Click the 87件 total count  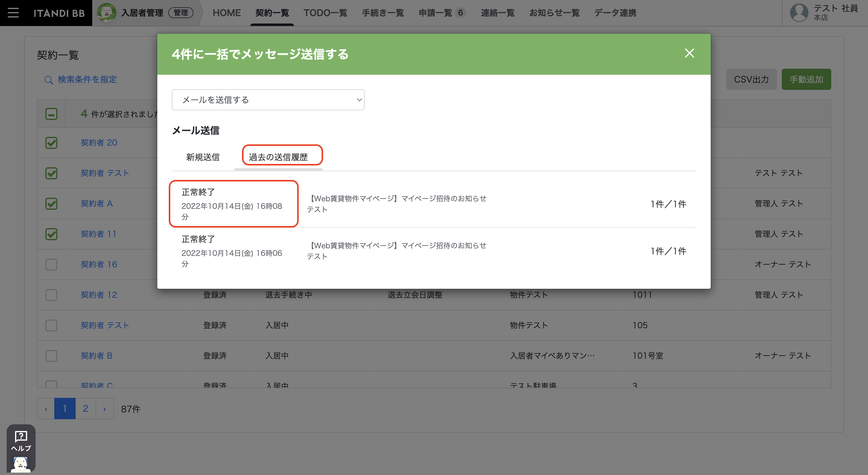[131, 409]
